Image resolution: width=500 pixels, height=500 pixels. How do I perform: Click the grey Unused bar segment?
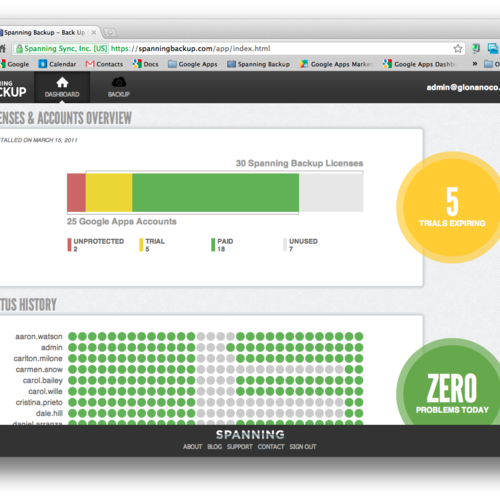(331, 192)
